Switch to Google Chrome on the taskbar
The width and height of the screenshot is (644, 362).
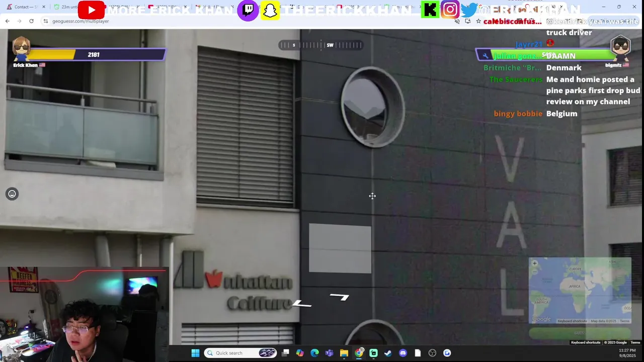coord(359,353)
